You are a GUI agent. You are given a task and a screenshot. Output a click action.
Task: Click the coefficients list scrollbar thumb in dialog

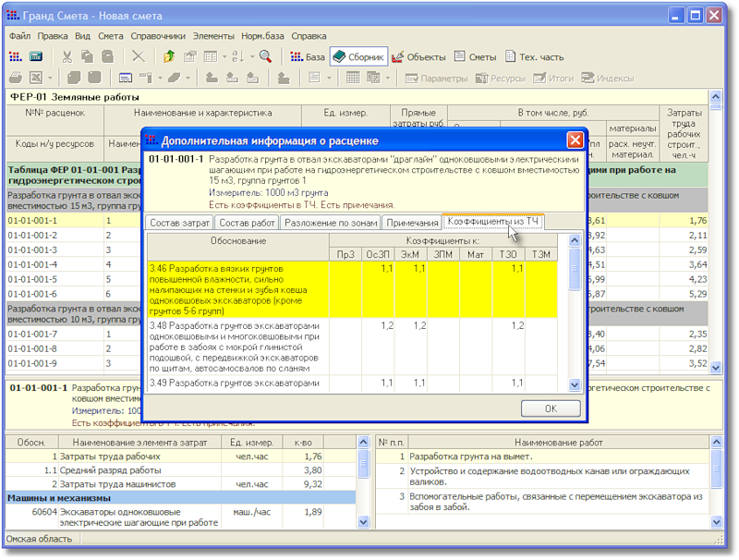tap(574, 269)
